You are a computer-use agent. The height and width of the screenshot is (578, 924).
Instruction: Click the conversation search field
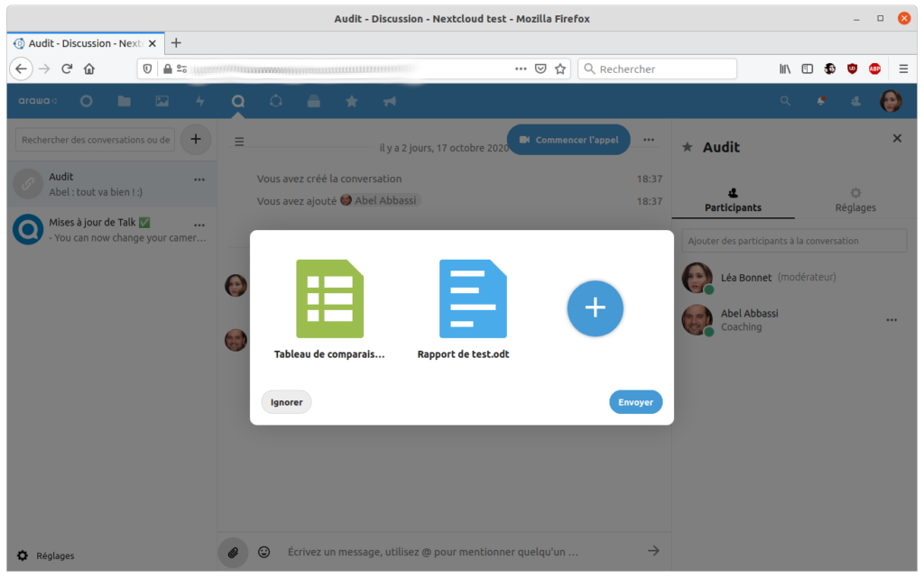[95, 140]
